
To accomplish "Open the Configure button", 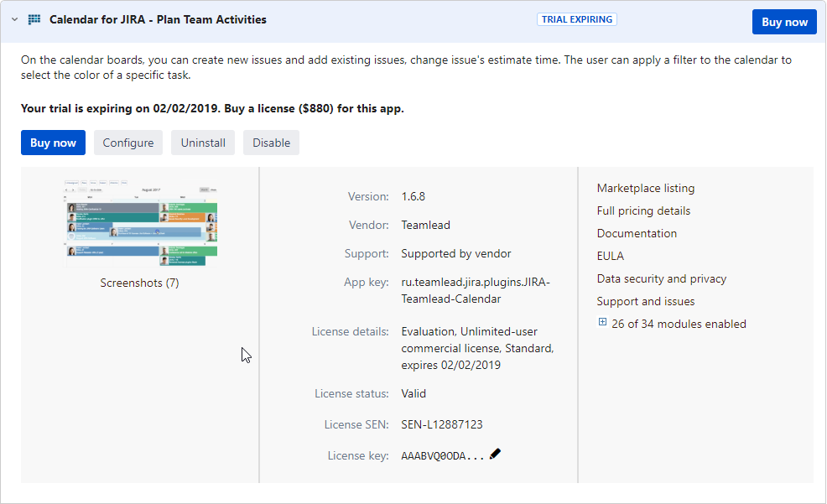I will pyautogui.click(x=128, y=143).
